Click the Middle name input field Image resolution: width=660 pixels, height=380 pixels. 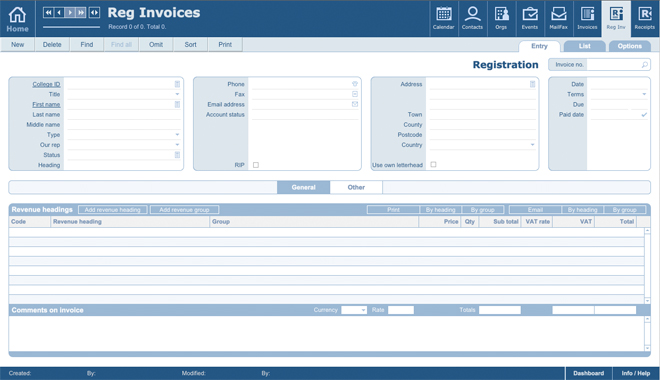coord(124,125)
